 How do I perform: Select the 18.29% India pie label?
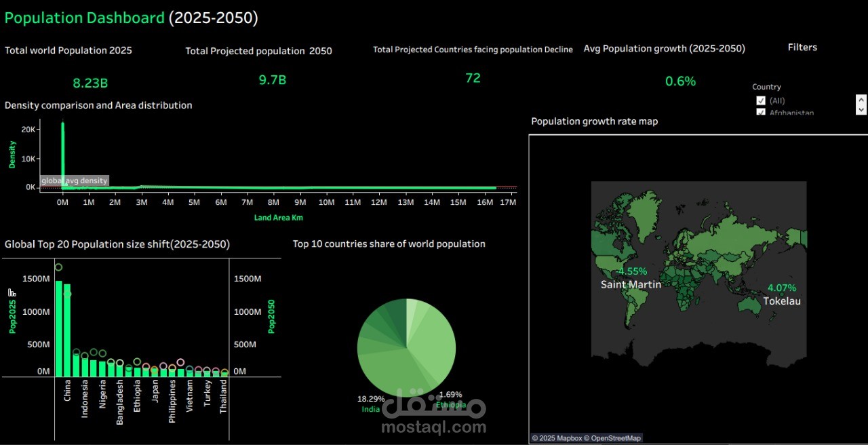371,404
